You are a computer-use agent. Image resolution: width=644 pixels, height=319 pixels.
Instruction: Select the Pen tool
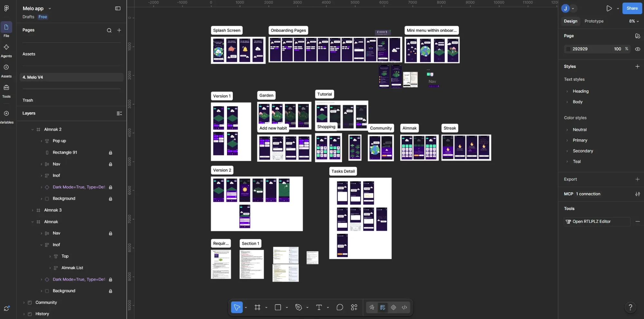pos(298,307)
